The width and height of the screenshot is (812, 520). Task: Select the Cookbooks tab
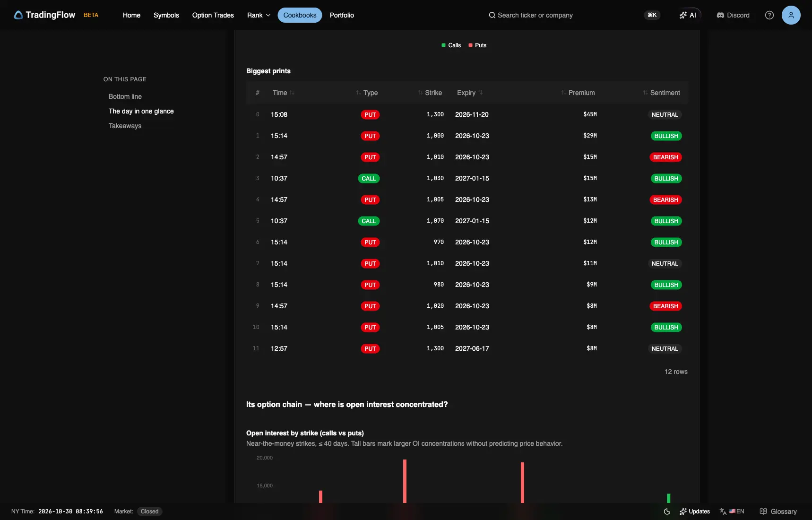point(300,15)
